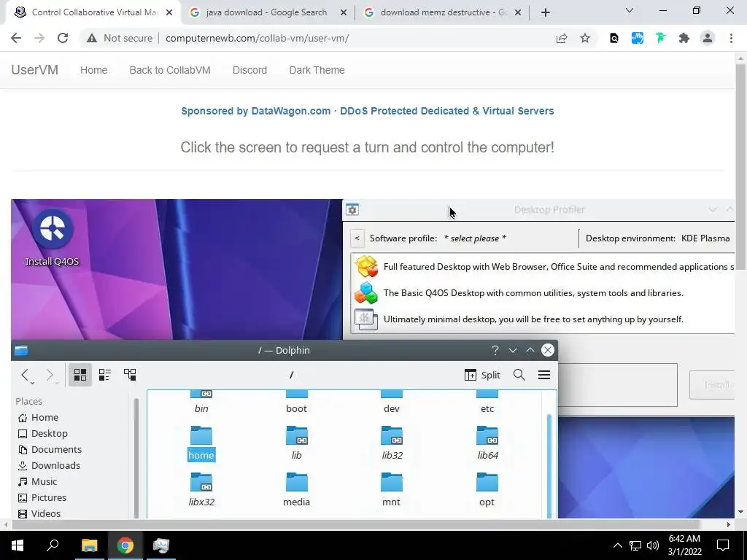This screenshot has width=747, height=560.
Task: Close java download tab
Action: [x=343, y=12]
